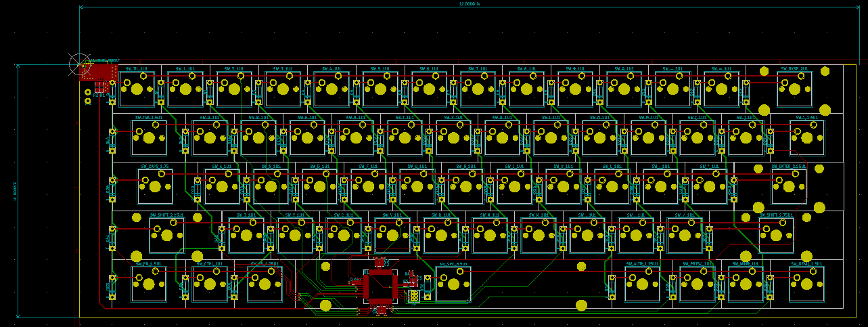The width and height of the screenshot is (868, 327).
Task: Click the SW_BKSP_2U1 backspace switch footprint
Action: click(794, 89)
